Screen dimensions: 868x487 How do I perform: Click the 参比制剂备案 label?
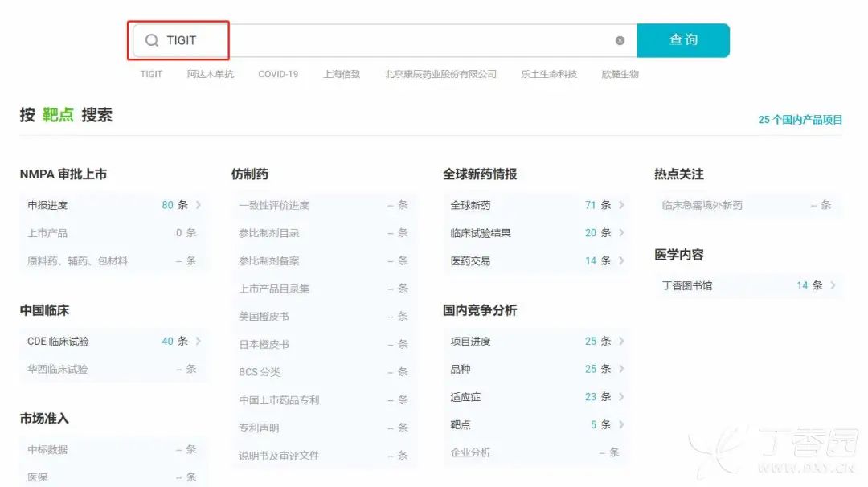(269, 260)
